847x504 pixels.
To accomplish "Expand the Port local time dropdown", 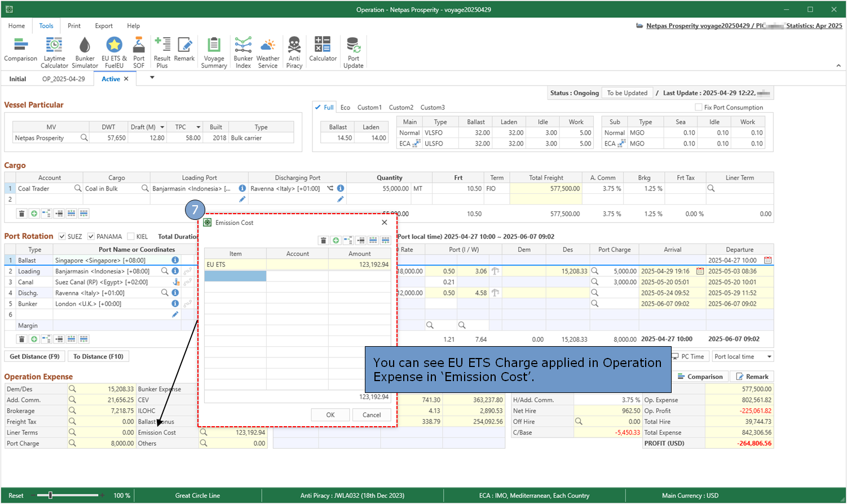I will point(769,357).
